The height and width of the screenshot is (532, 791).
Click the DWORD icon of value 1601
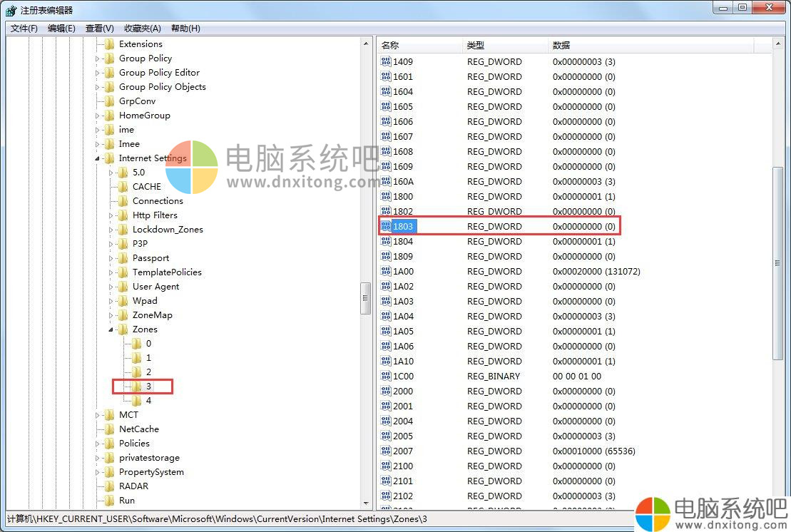coord(386,76)
